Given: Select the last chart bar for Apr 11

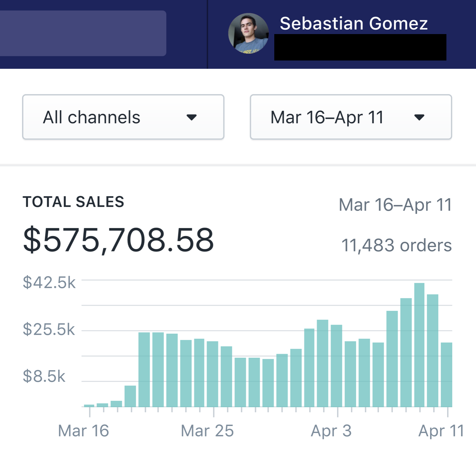Looking at the screenshot, I should click(x=446, y=374).
